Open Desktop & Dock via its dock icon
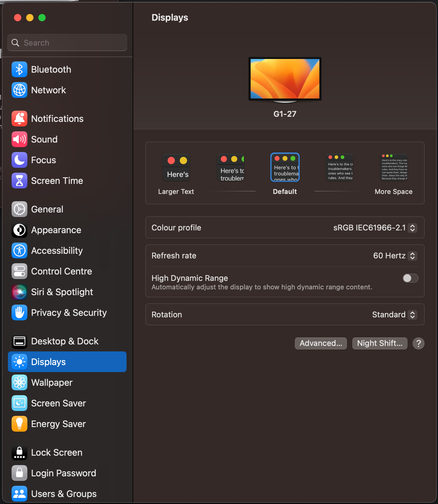 click(19, 341)
